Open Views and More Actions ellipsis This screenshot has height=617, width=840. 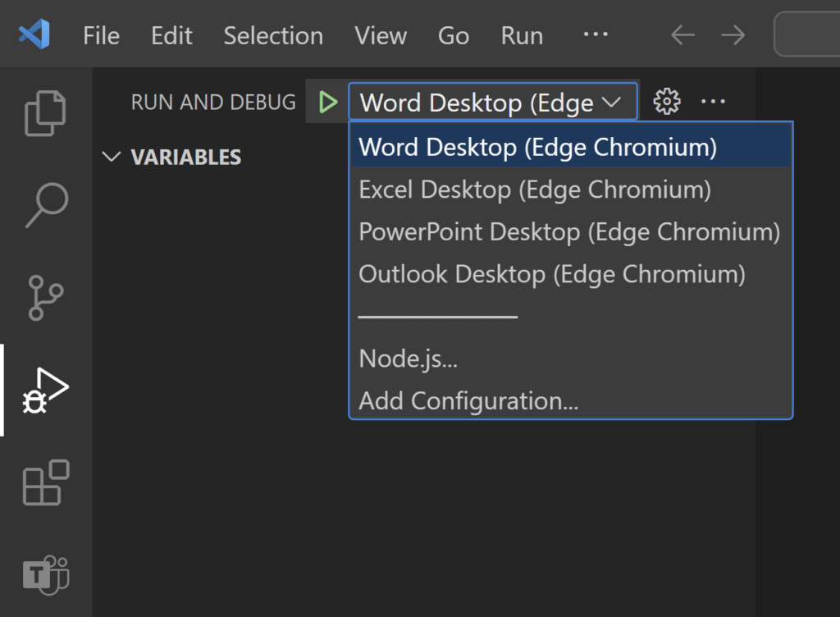pos(713,102)
